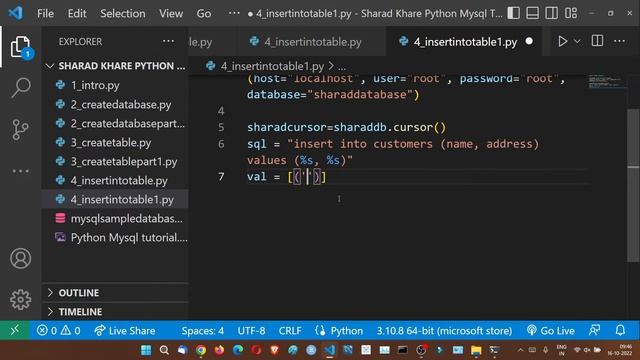This screenshot has height=360, width=640.
Task: Toggle secondary side bar layout icon
Action: [x=551, y=13]
